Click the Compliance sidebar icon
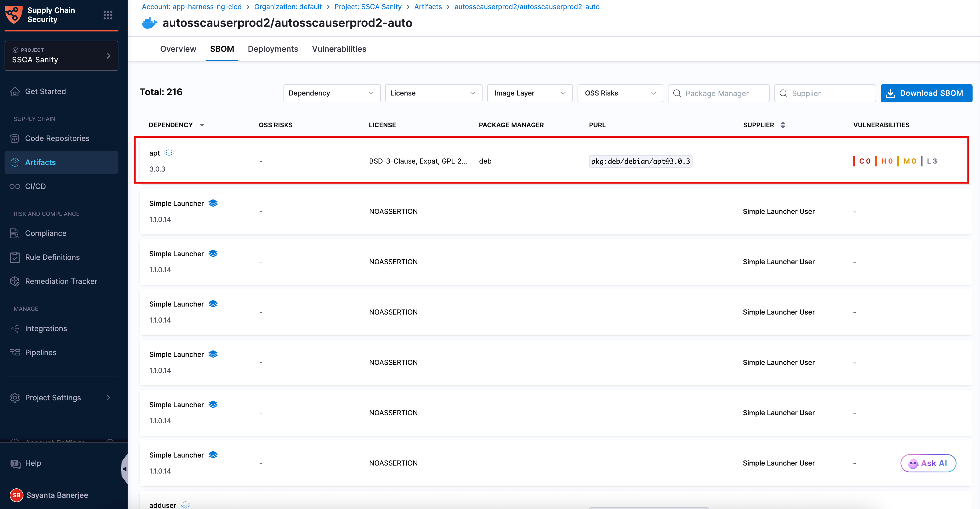 point(15,233)
